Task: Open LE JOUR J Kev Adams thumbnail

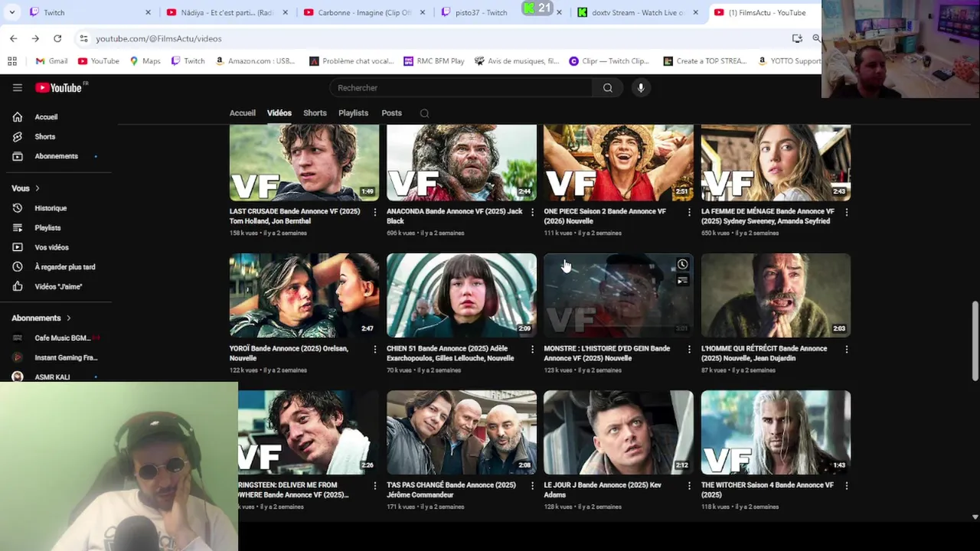Action: tap(619, 432)
